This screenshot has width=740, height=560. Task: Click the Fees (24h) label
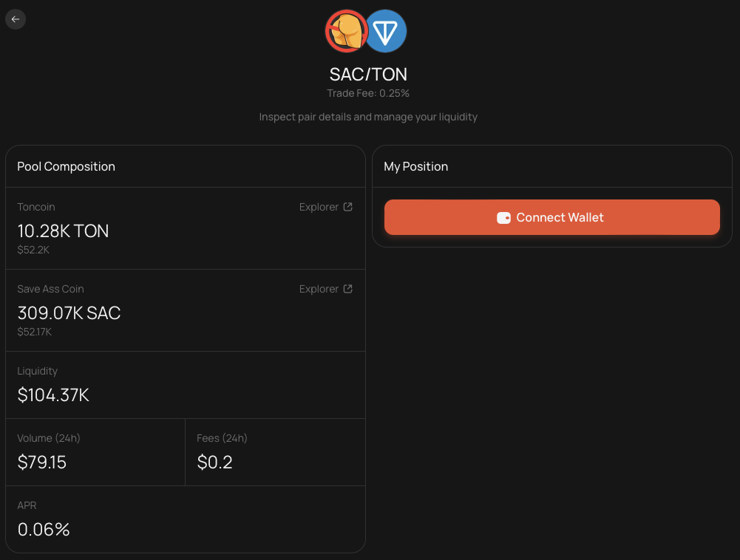(x=222, y=438)
